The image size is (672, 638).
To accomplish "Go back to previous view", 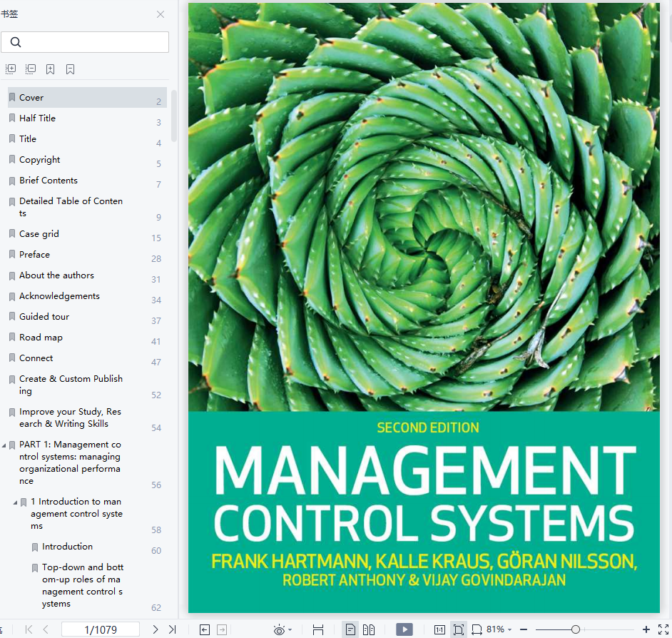I will click(x=205, y=629).
